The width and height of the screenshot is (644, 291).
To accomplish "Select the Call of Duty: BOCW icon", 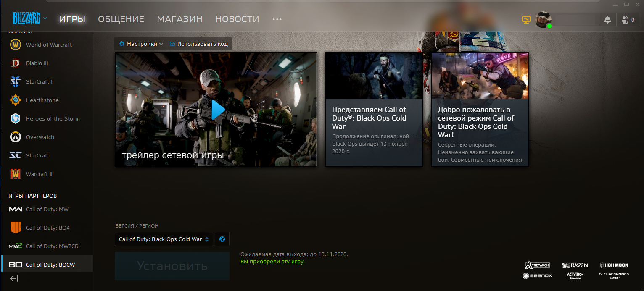I will [16, 265].
